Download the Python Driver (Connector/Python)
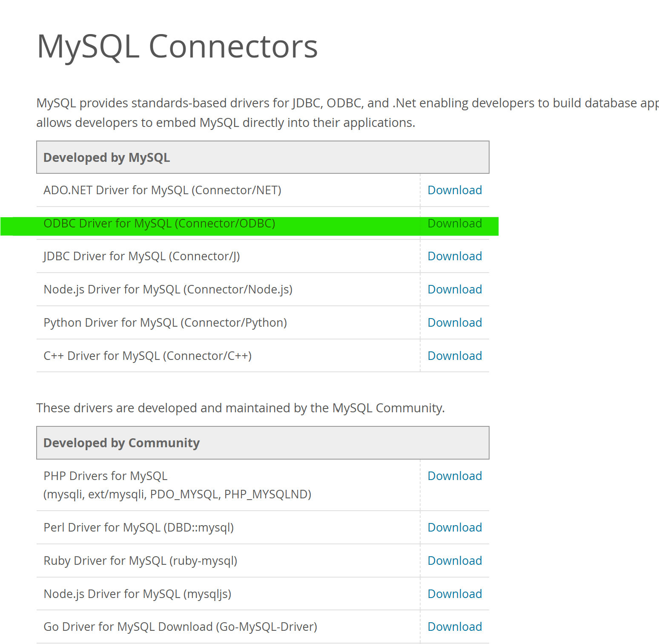 455,322
